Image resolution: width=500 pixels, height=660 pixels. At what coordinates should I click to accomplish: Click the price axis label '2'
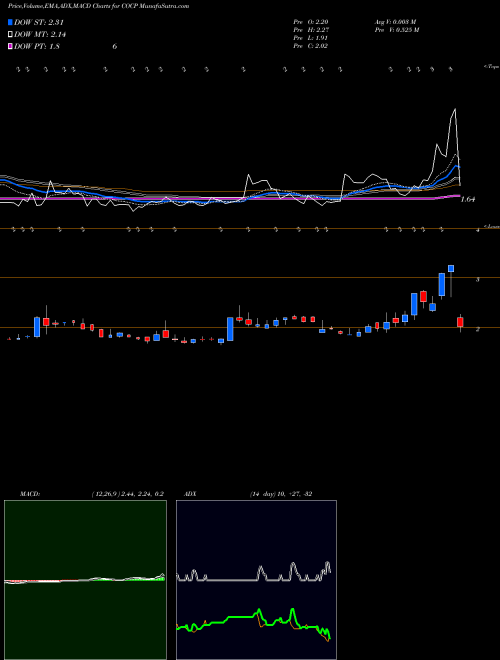[478, 329]
